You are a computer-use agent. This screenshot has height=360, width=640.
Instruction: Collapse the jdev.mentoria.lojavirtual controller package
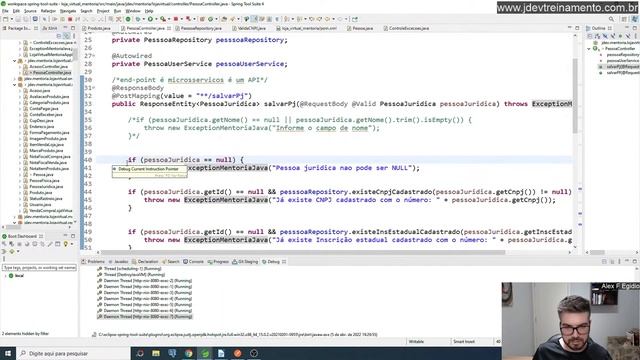(x=15, y=60)
